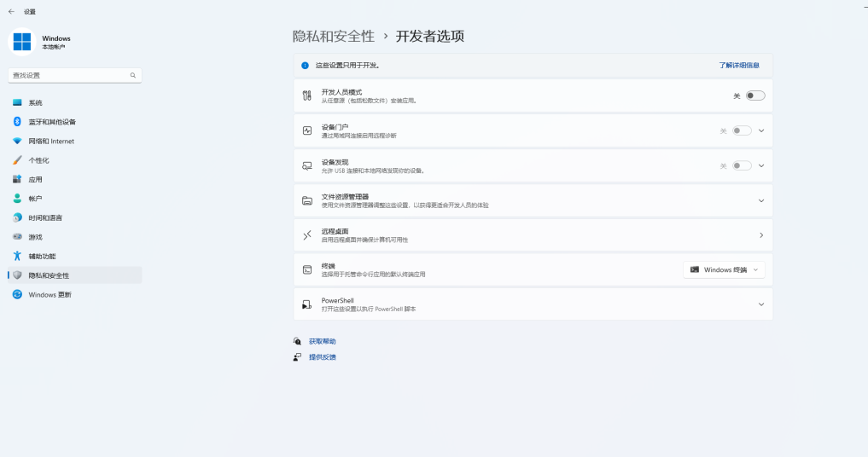Click the search magnifier icon in 查找设置
The width and height of the screenshot is (868, 457).
click(x=133, y=75)
